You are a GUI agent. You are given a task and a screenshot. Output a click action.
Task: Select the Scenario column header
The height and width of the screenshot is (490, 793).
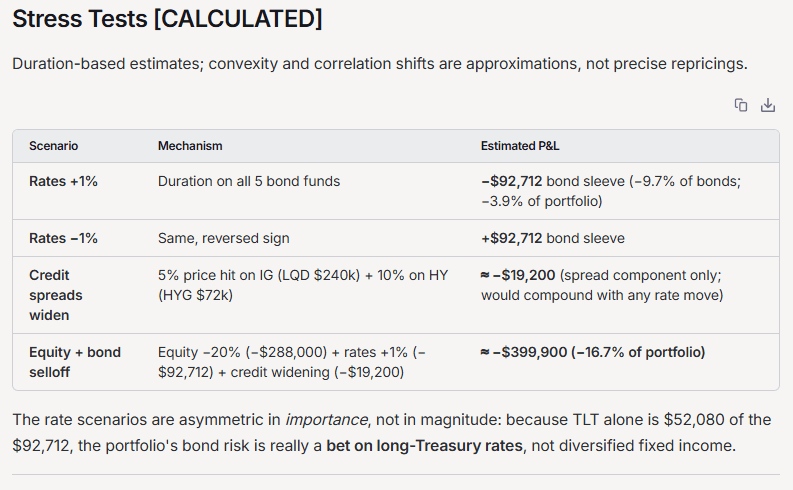(54, 146)
